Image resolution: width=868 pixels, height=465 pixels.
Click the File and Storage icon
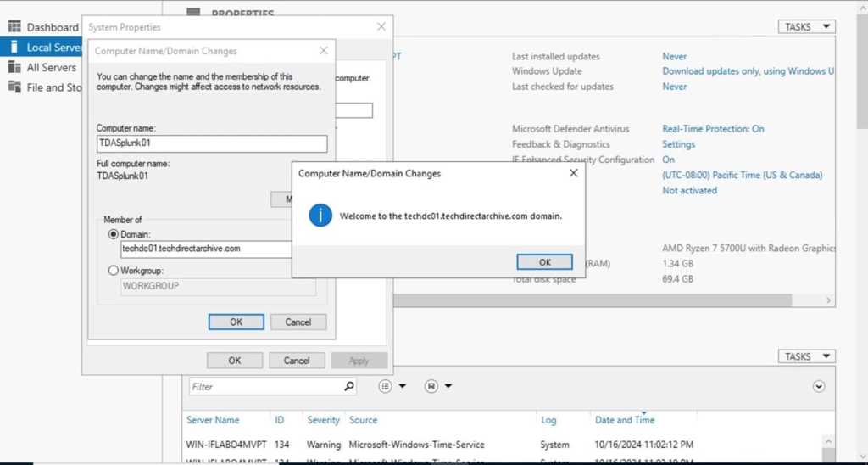pos(14,87)
